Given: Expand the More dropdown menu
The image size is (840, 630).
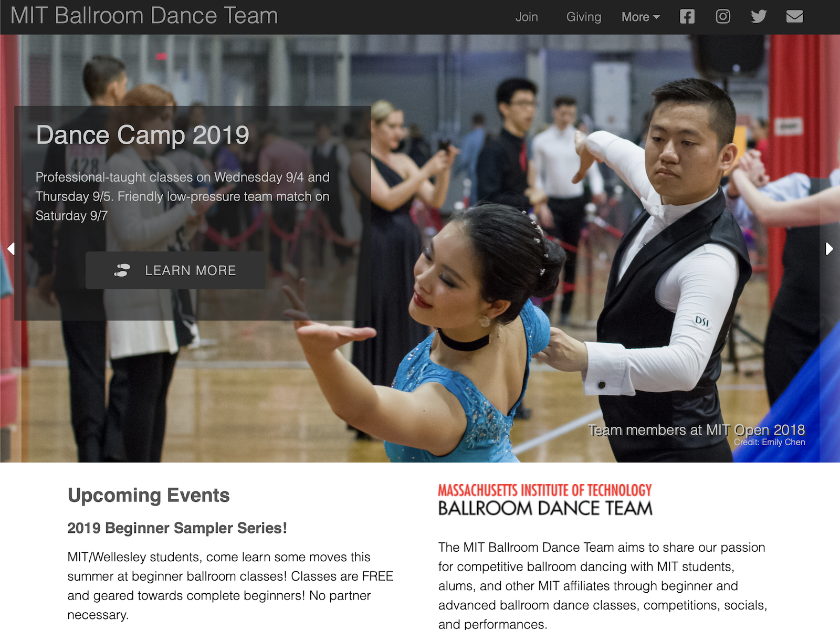Looking at the screenshot, I should 640,17.
